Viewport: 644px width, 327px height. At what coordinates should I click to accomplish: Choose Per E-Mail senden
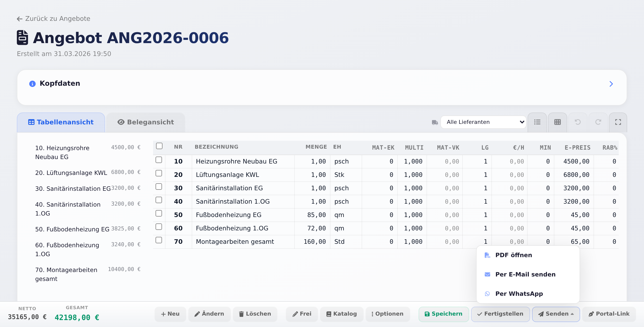pos(528,274)
